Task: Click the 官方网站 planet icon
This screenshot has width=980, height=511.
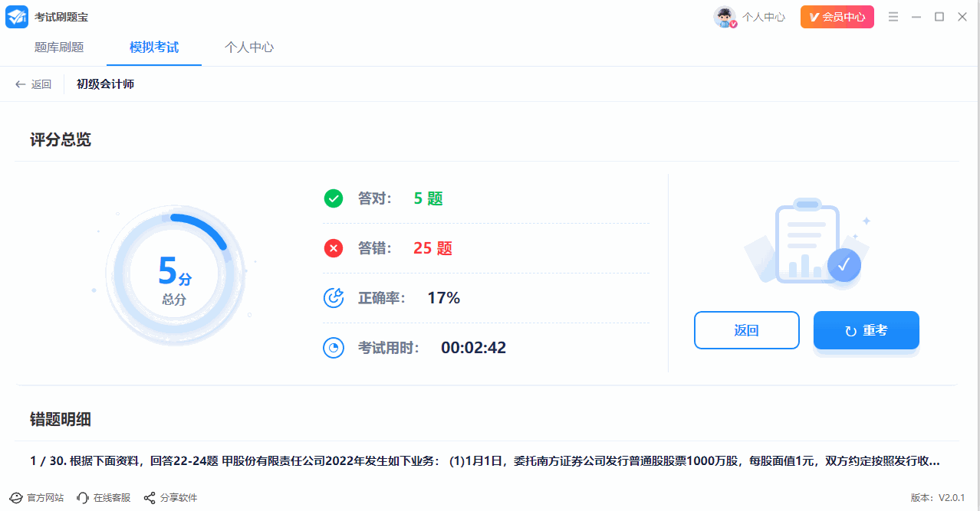Action: 16,498
